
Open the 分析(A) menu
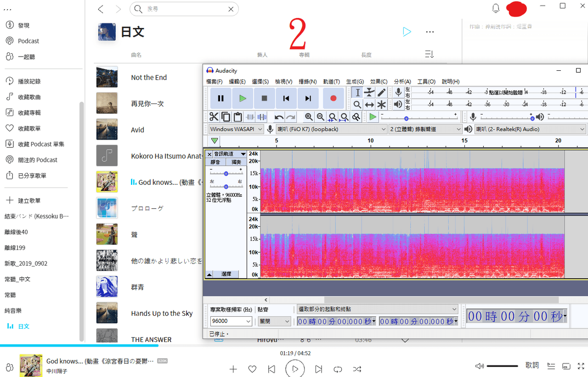[402, 81]
